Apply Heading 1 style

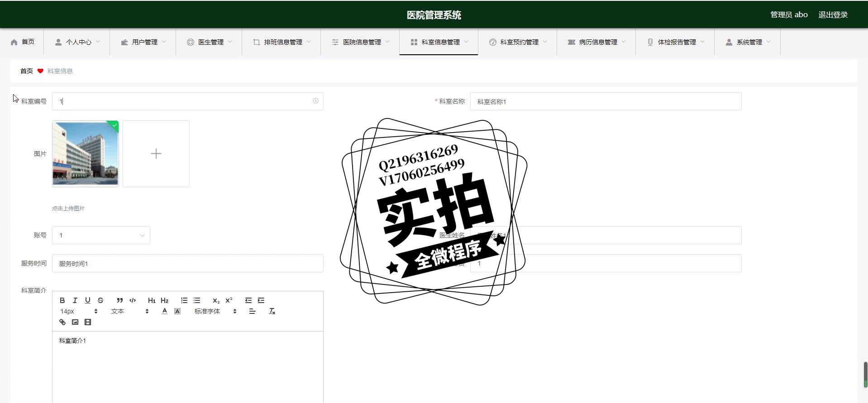coord(152,300)
